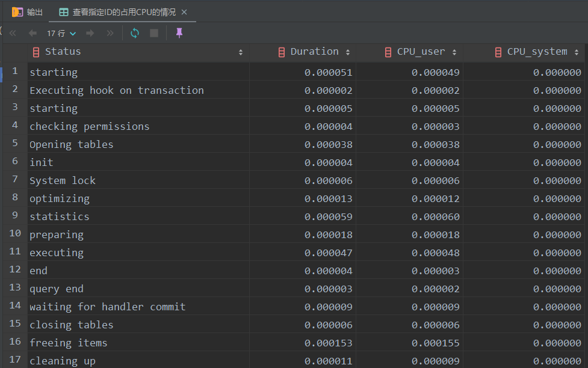Select 'end' status cell in row 12
588x368 pixels.
pyautogui.click(x=138, y=271)
